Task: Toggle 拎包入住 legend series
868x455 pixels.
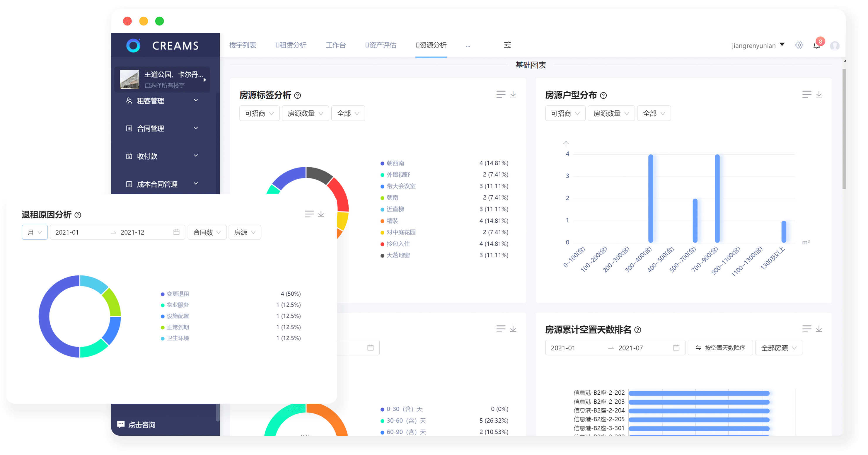Action: (x=395, y=244)
